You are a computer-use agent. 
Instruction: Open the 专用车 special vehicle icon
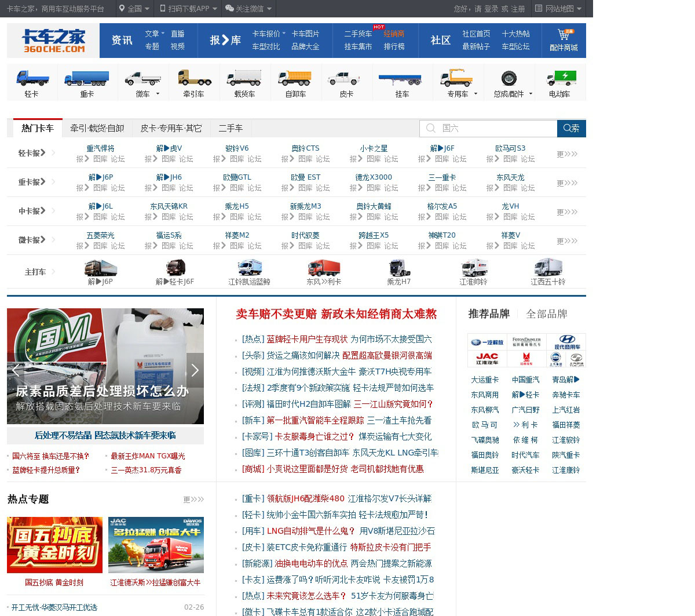tap(458, 83)
